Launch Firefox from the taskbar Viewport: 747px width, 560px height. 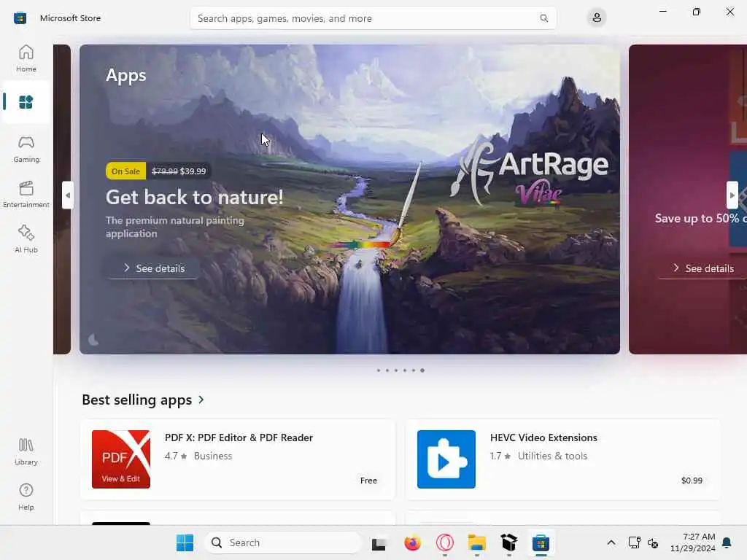coord(412,542)
